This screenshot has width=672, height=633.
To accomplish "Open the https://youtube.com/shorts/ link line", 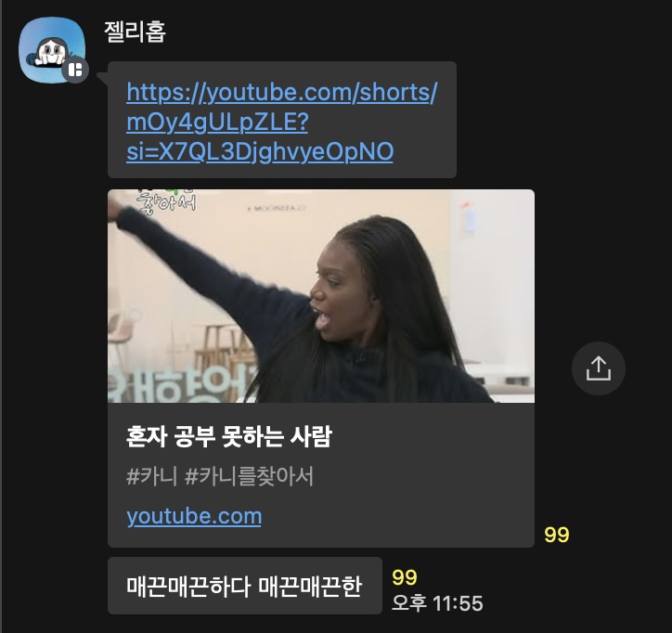I will click(x=282, y=93).
